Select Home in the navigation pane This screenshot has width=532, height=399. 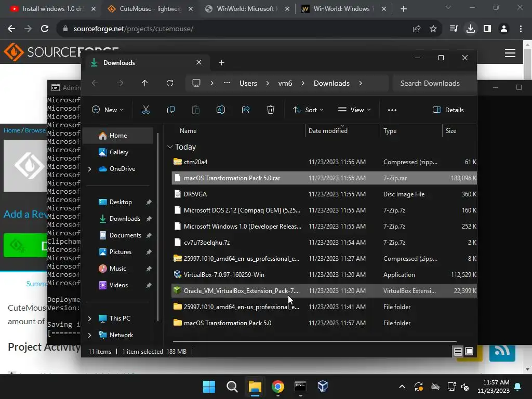pyautogui.click(x=118, y=136)
